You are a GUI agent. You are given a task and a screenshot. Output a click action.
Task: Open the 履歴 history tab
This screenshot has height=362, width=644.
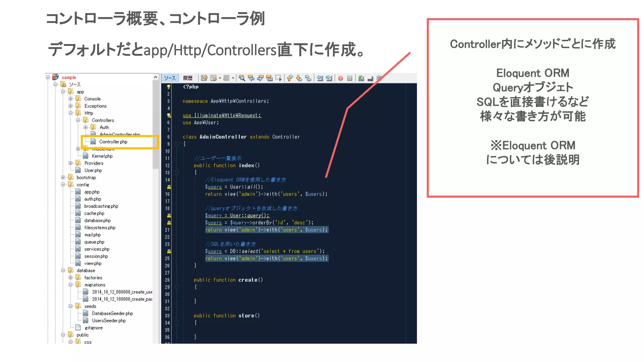point(188,78)
